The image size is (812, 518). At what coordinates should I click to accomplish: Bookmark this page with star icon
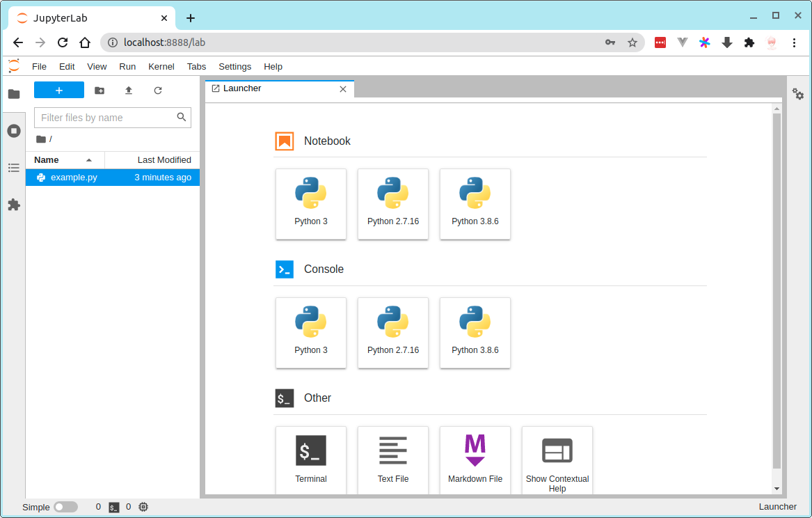coord(632,42)
